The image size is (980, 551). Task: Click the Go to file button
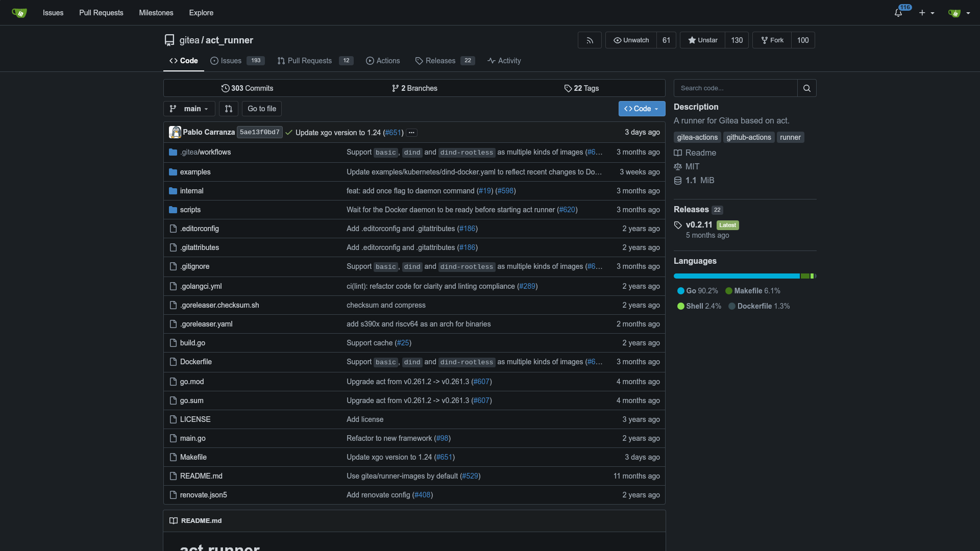coord(262,109)
